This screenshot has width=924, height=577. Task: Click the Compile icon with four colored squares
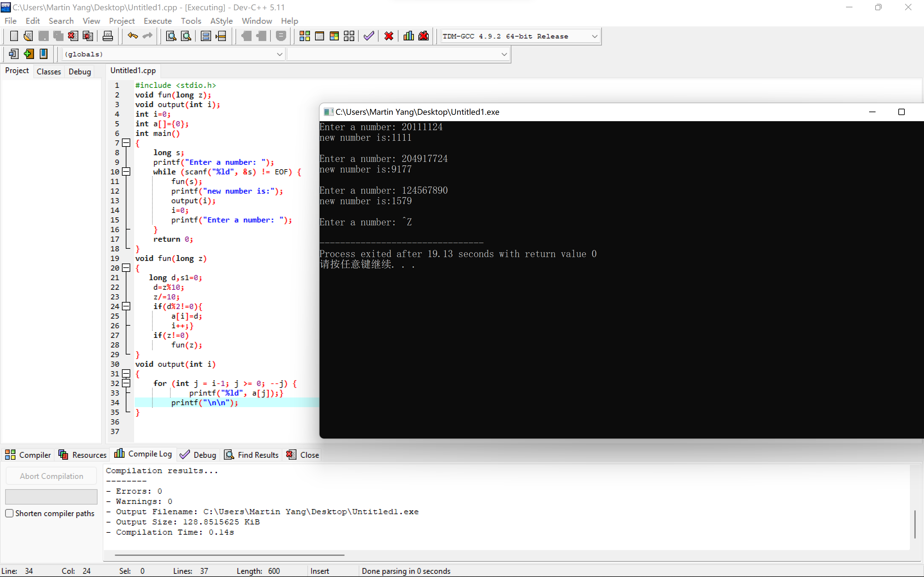coord(304,36)
